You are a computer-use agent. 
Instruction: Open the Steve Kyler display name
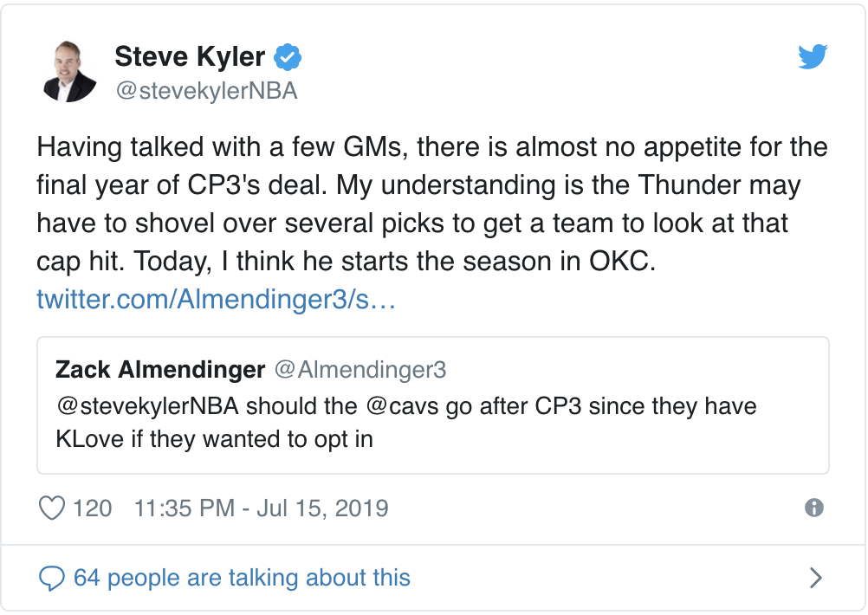pyautogui.click(x=189, y=57)
